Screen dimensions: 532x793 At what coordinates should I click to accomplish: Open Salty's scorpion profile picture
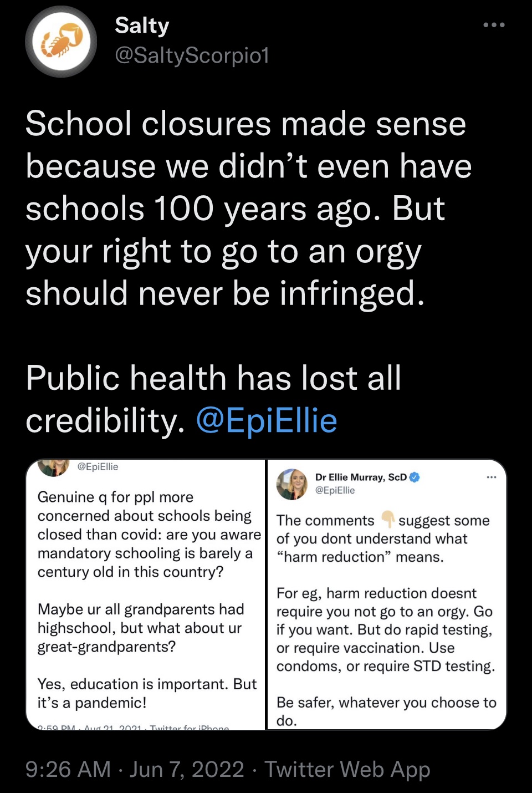[61, 42]
